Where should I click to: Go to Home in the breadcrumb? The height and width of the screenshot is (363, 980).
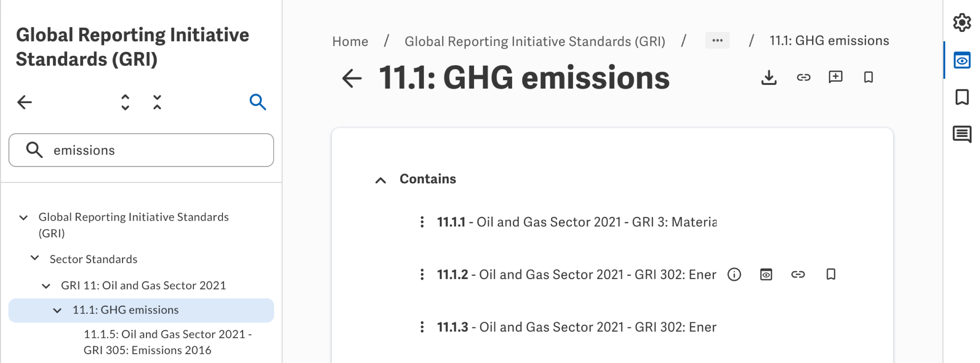(x=350, y=41)
